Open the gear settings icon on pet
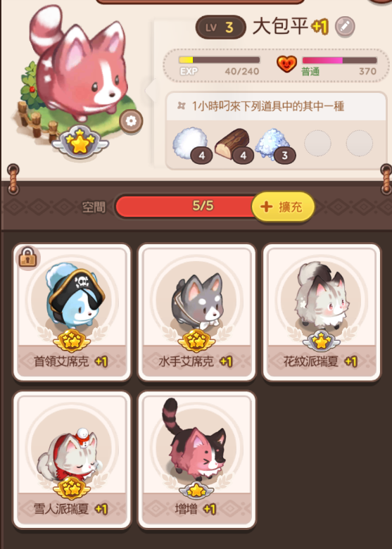Image resolution: width=392 pixels, height=549 pixels. (x=131, y=121)
